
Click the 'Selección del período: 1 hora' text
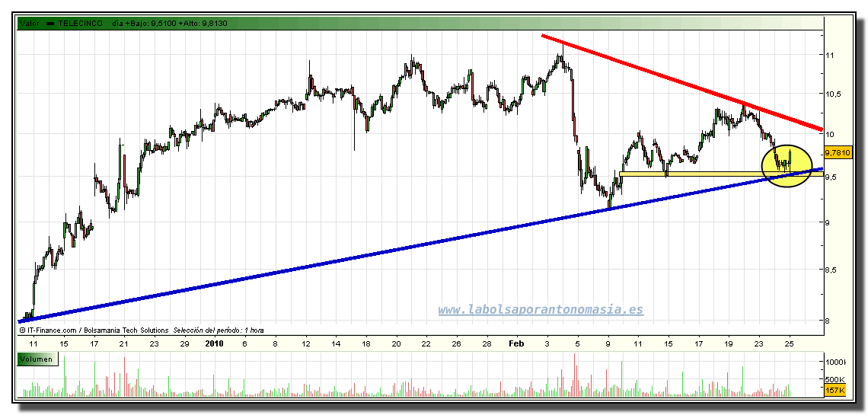[x=219, y=330]
